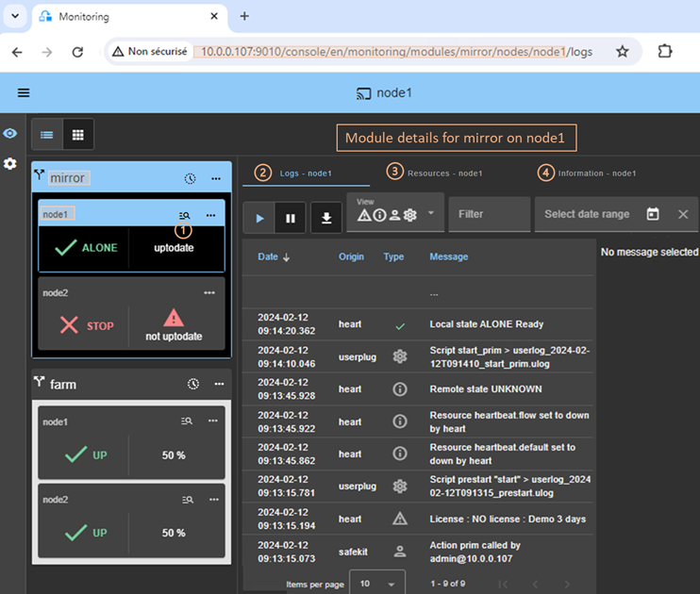
Task: Click the monitoring eye icon in sidebar
Action: [x=10, y=134]
